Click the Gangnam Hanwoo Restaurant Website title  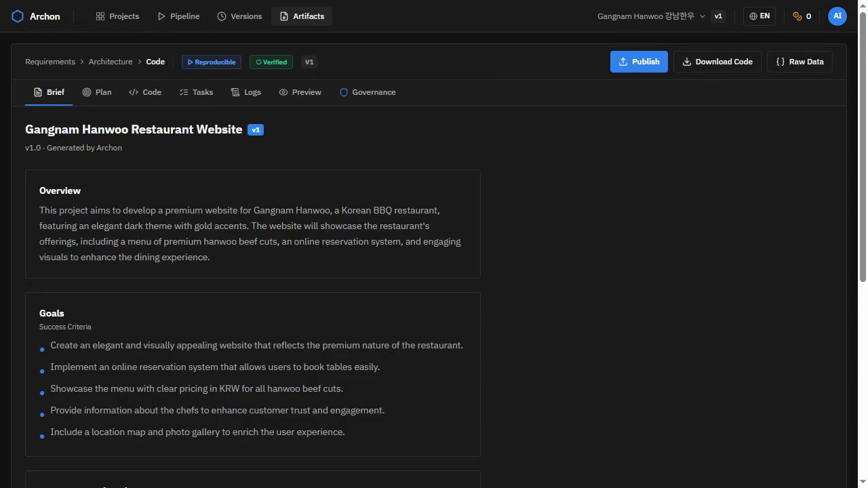click(134, 129)
